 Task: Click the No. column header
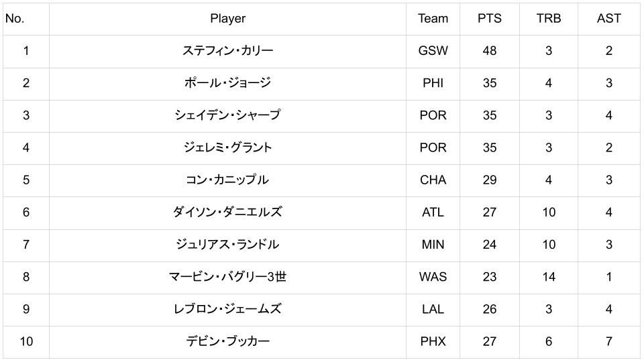coord(15,19)
